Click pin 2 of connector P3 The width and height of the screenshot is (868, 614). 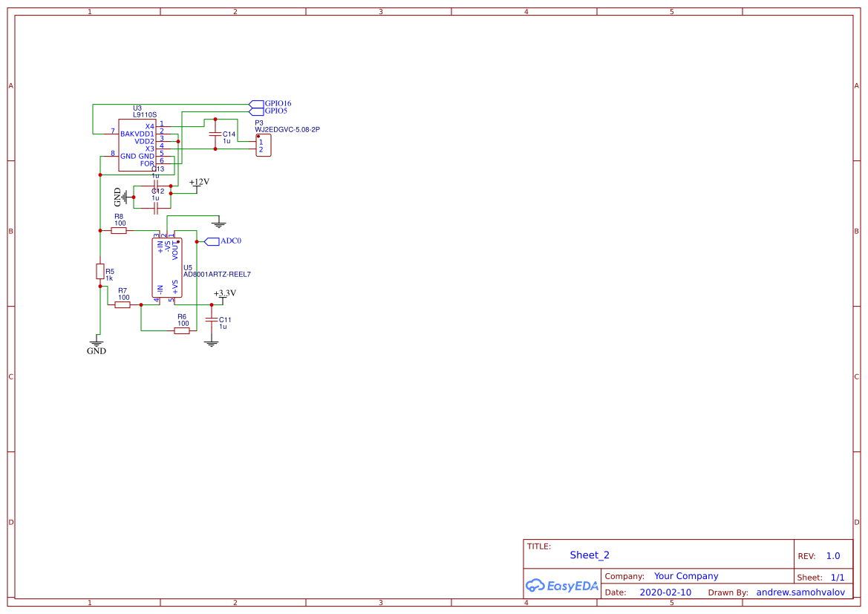(261, 149)
